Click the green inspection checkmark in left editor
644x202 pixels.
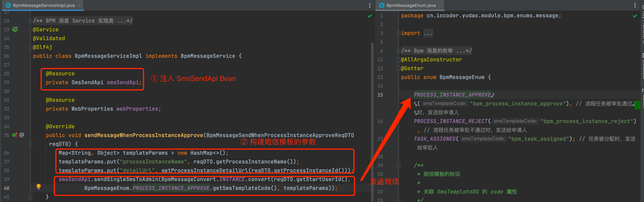pos(369,16)
